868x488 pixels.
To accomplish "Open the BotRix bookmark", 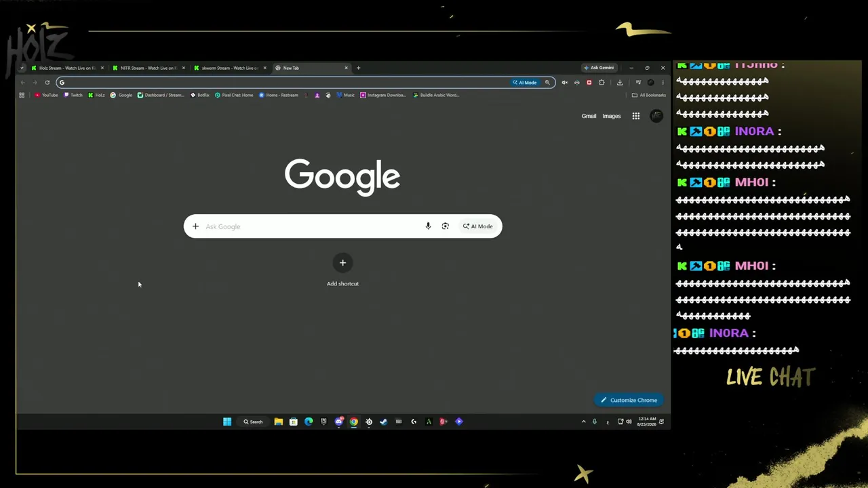I will pos(200,95).
